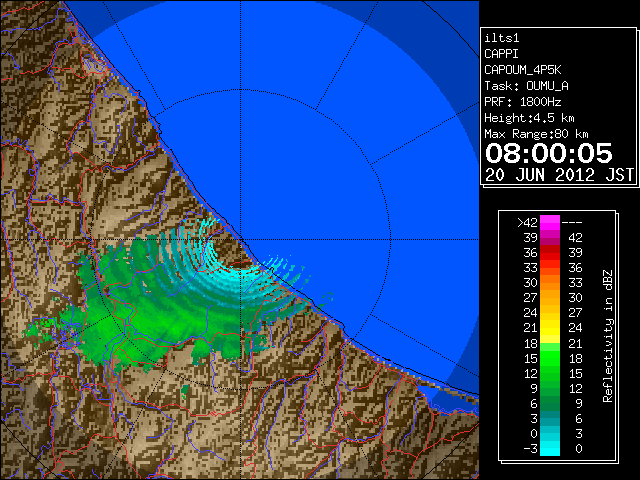Click the CAPOUM_4P5K product name
Viewport: 640px width, 480px height.
pos(523,70)
